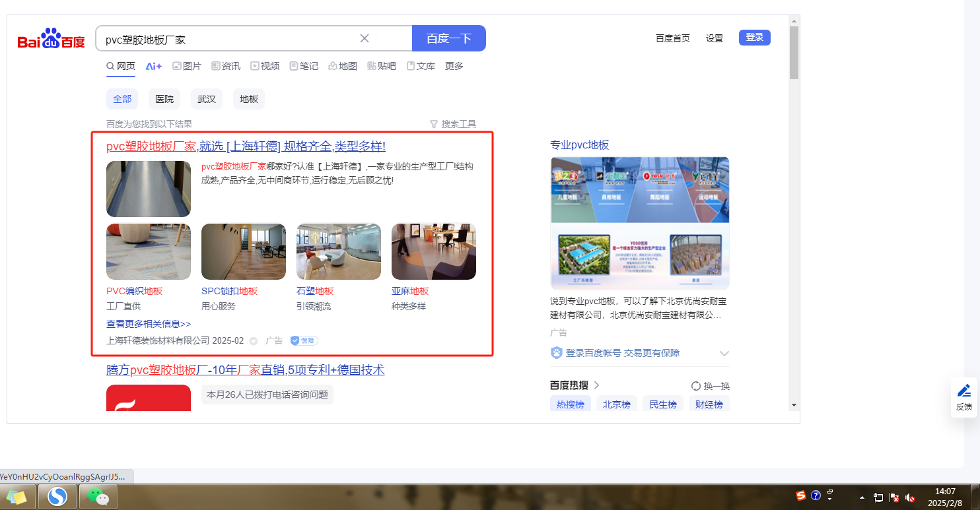Clear the search box with X icon
This screenshot has height=510, width=980.
(x=364, y=38)
